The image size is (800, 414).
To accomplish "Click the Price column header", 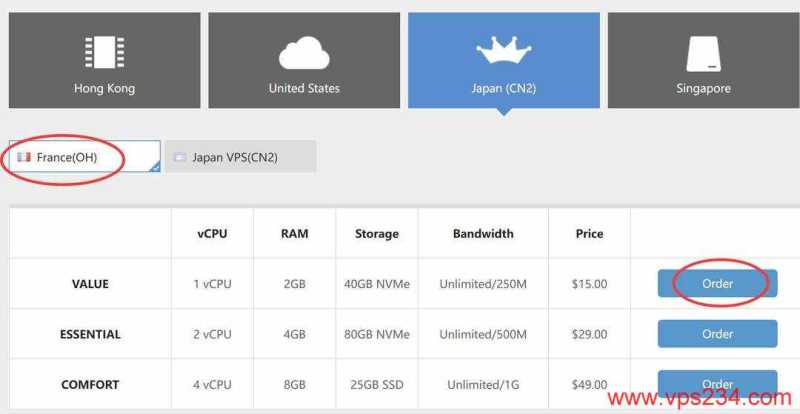I will point(589,234).
